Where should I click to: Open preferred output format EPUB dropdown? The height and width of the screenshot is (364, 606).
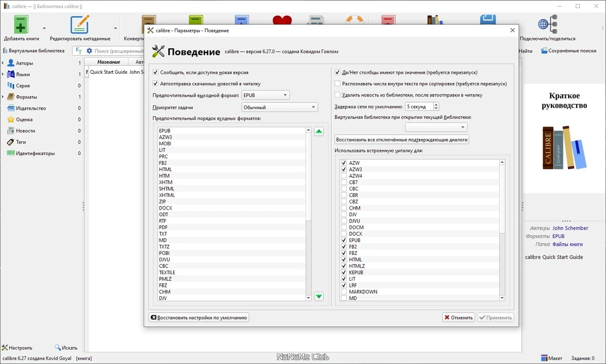point(266,95)
